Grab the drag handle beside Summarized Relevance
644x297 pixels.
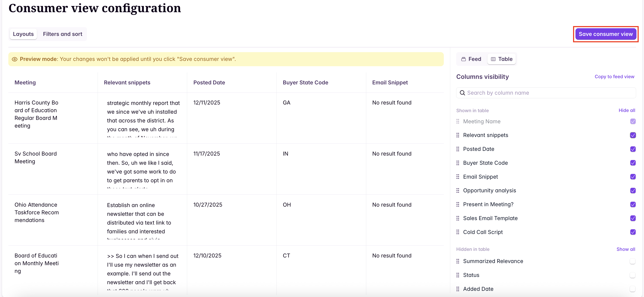[458, 261]
